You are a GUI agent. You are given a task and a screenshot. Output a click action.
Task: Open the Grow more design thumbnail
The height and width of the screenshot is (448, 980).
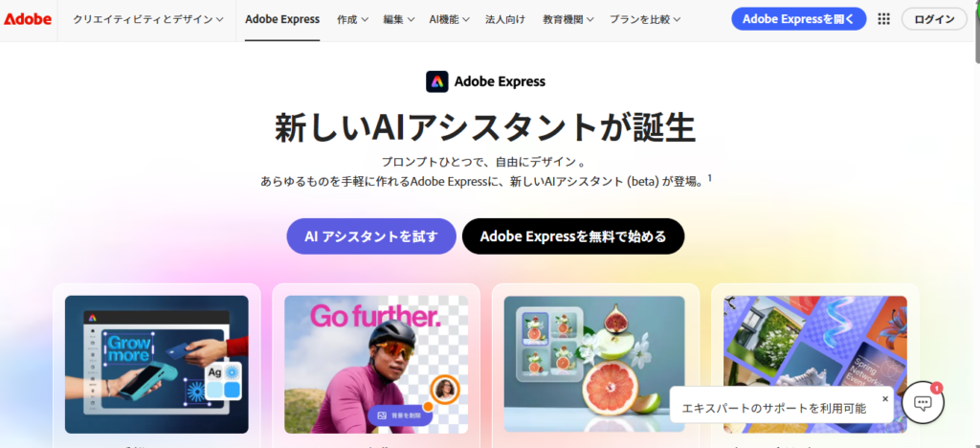pos(157,365)
